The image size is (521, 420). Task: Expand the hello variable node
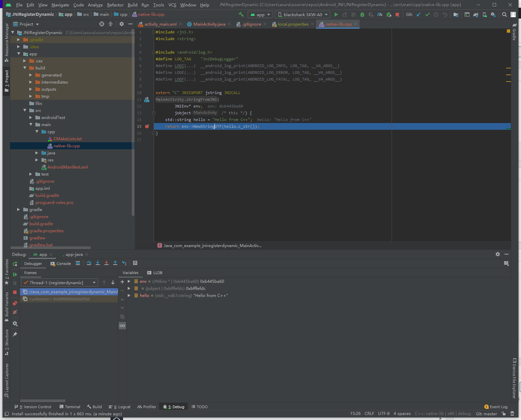click(x=129, y=296)
